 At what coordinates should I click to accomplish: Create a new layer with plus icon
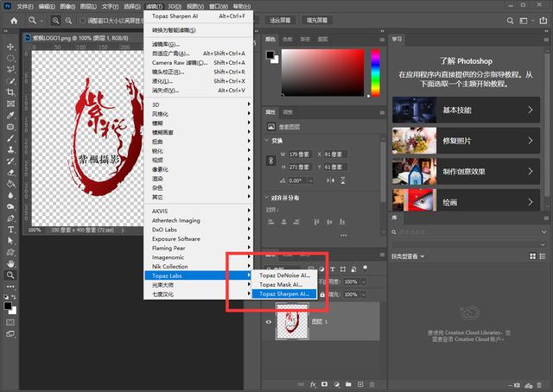coord(360,384)
